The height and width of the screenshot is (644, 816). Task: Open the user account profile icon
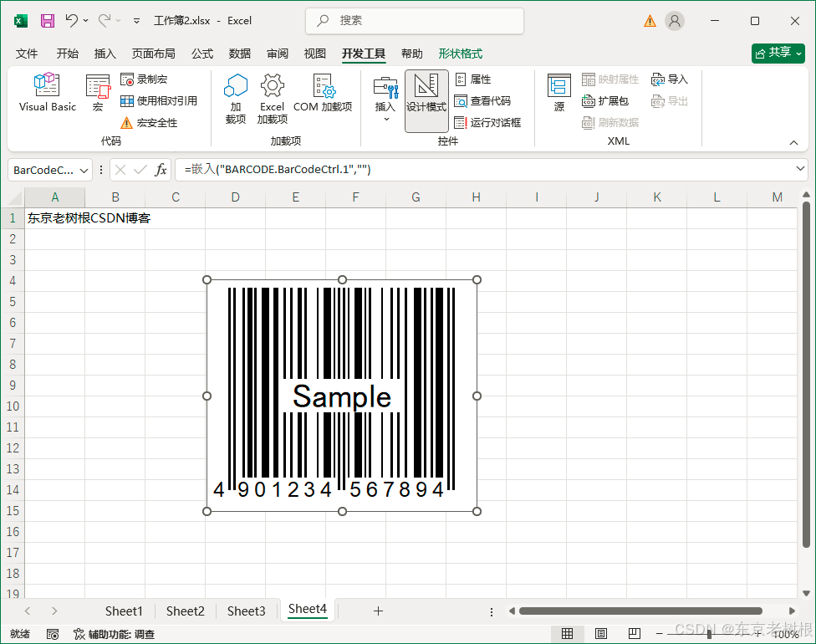[x=675, y=21]
